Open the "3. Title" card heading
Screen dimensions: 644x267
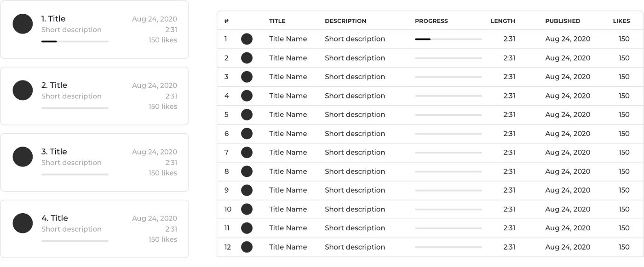54,152
